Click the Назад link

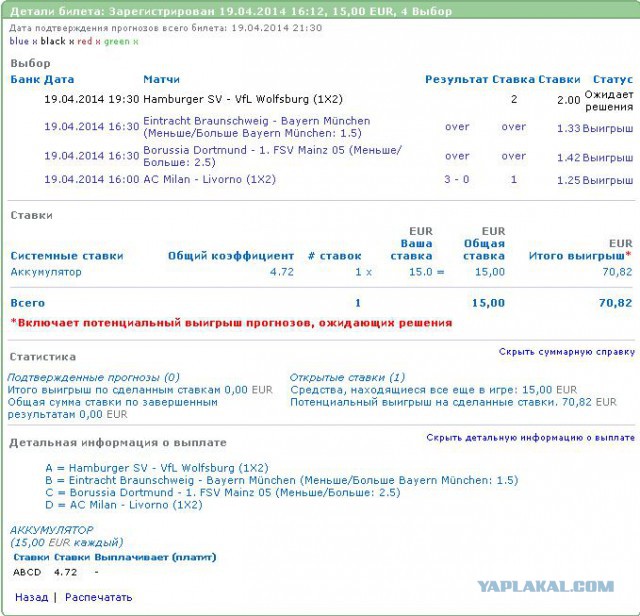pyautogui.click(x=31, y=597)
